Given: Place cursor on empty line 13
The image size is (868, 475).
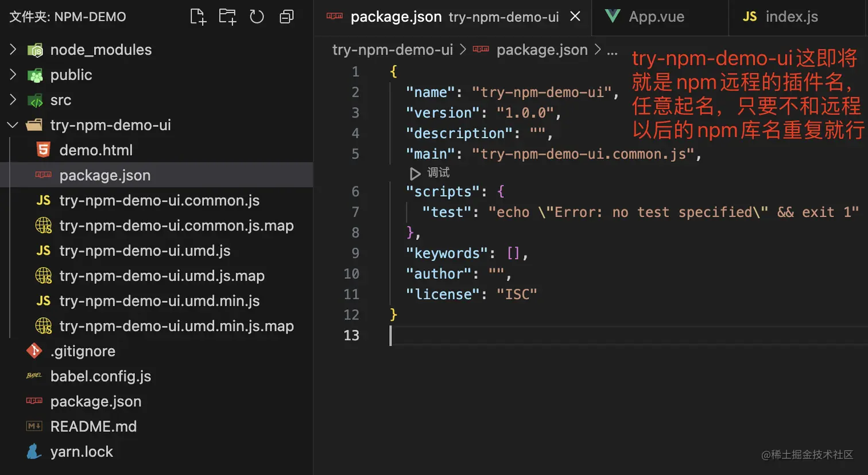Looking at the screenshot, I should point(629,336).
